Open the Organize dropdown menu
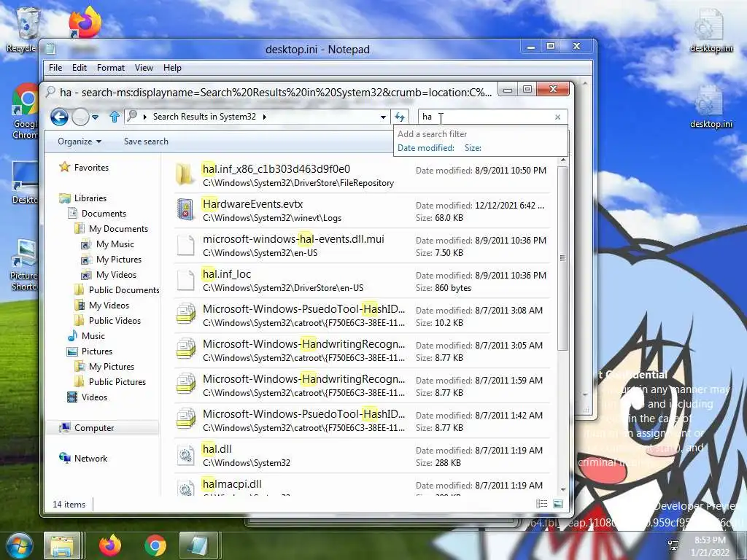This screenshot has height=560, width=747. 79,141
